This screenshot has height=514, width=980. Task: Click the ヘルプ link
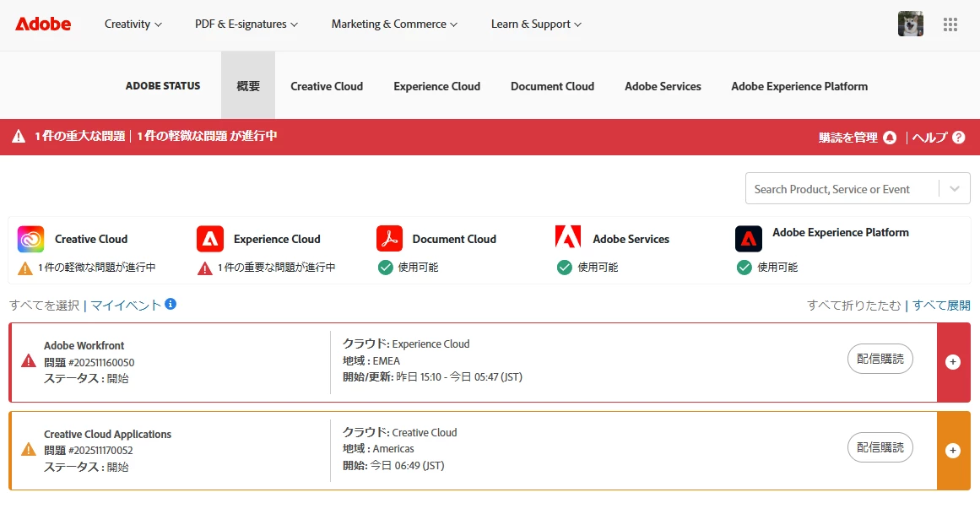(929, 138)
